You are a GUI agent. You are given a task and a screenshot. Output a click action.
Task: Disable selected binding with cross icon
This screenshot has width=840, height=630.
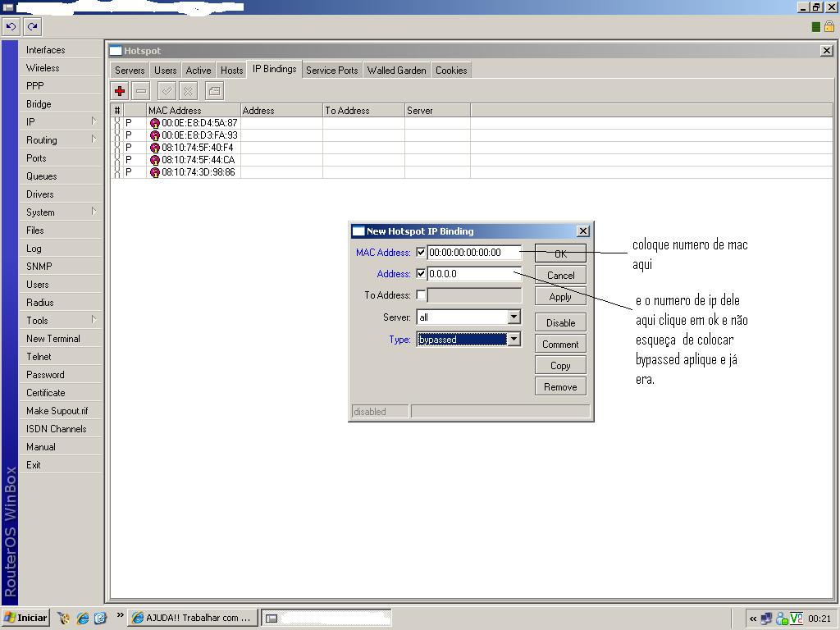(188, 91)
